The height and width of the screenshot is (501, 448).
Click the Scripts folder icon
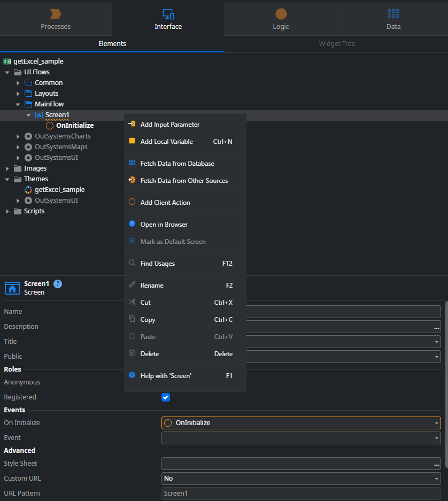point(18,211)
